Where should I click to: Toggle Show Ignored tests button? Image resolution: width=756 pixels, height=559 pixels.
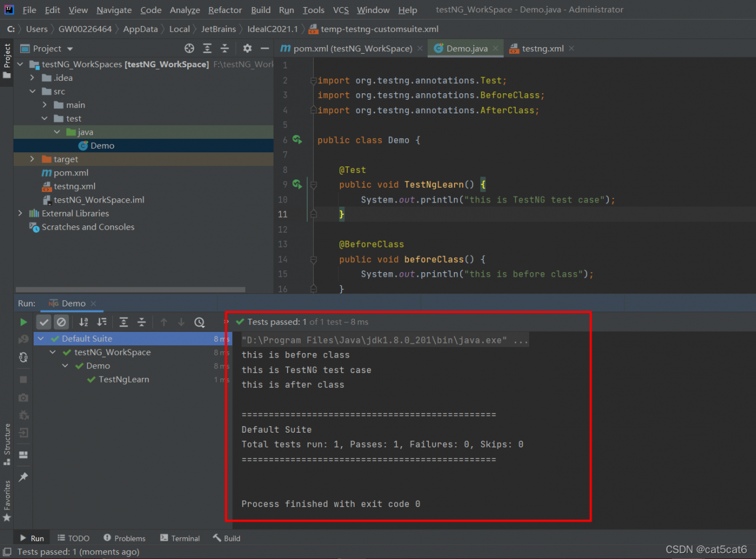[61, 322]
